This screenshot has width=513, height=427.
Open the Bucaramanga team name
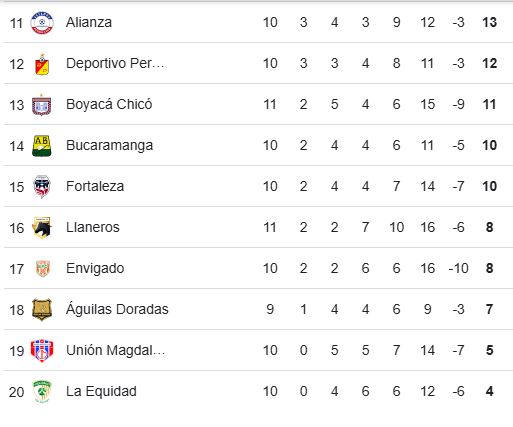click(109, 146)
